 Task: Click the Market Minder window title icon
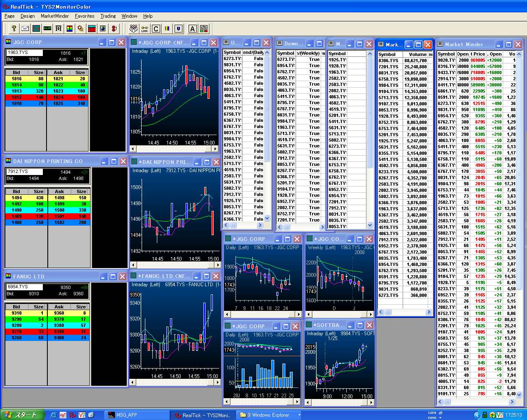point(440,44)
